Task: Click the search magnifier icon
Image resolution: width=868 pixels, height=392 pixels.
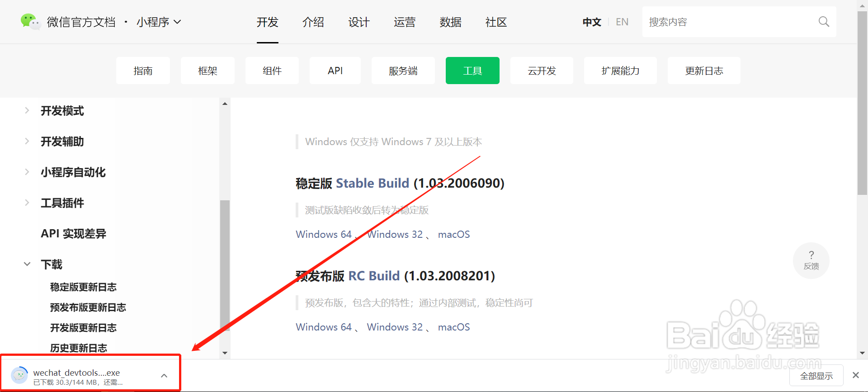Action: click(x=824, y=22)
